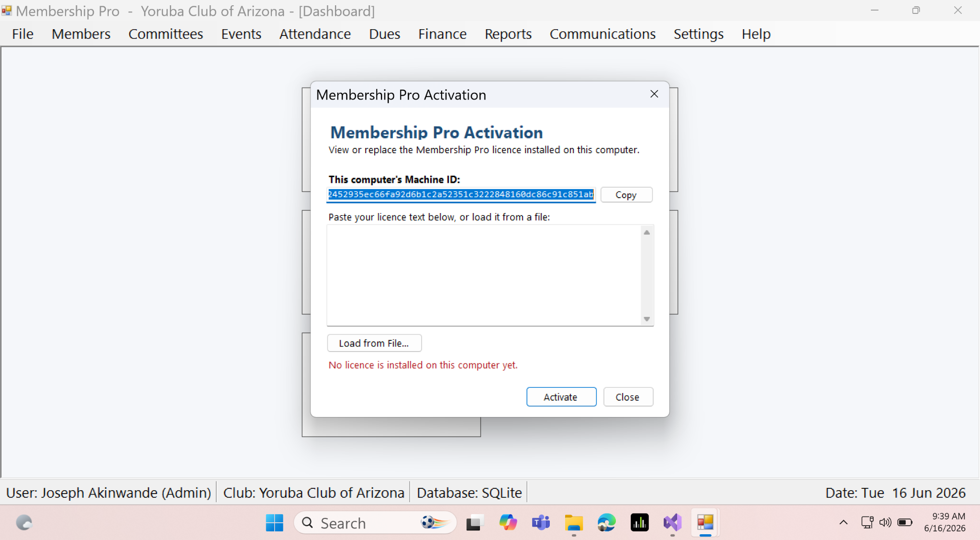Click the 'Date: Tue 16 Jun 2026' status text
Viewport: 980px width, 540px height.
click(x=896, y=493)
